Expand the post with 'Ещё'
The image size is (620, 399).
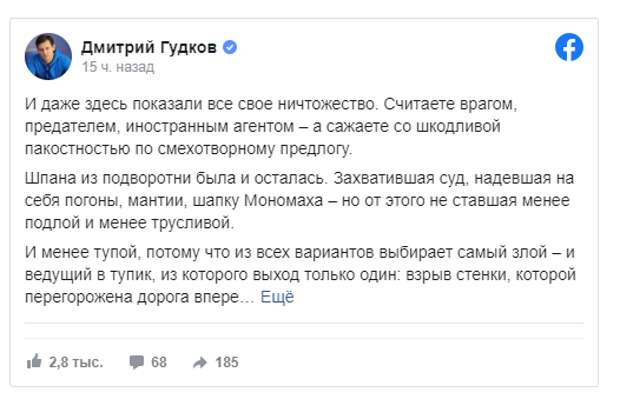(x=277, y=297)
